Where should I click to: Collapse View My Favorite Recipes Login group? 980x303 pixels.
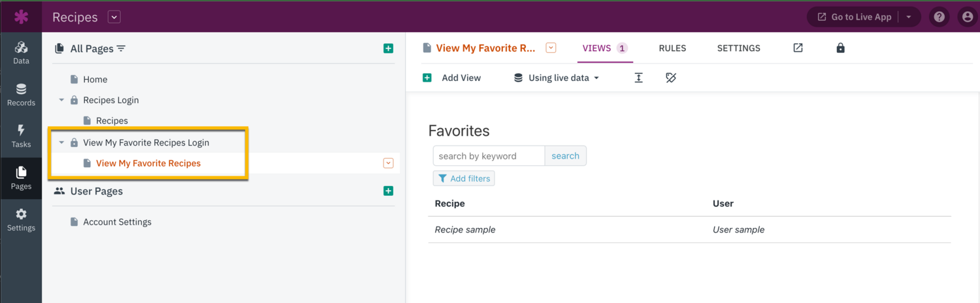coord(61,142)
